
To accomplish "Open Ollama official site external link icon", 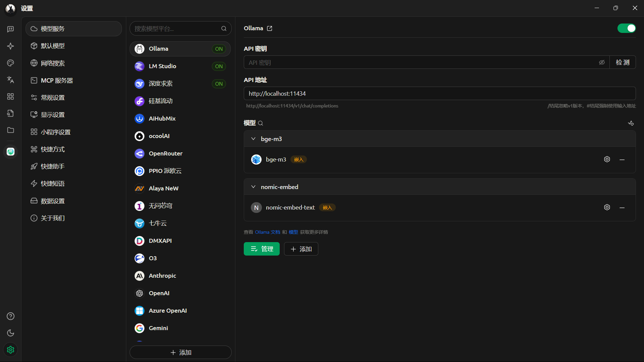I will point(269,29).
